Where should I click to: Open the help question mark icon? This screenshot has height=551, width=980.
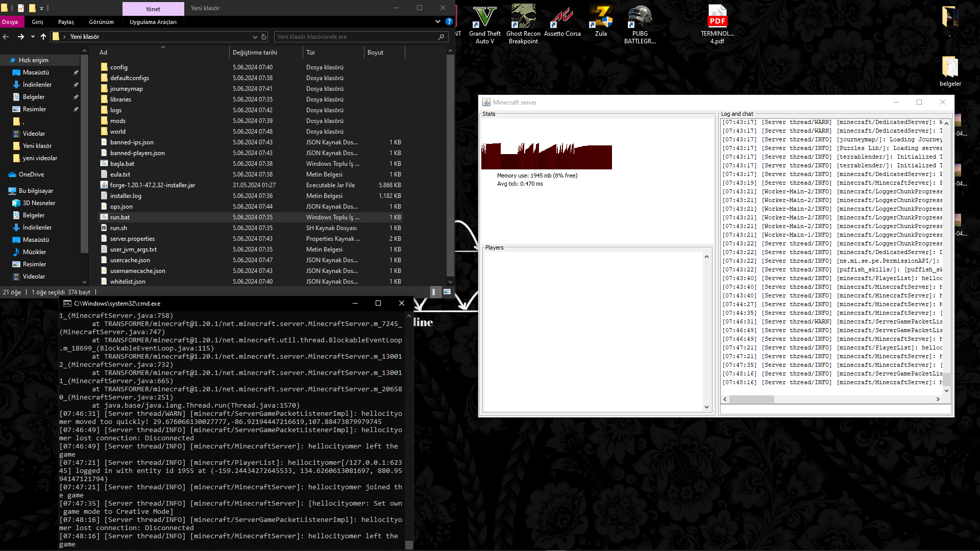click(449, 22)
